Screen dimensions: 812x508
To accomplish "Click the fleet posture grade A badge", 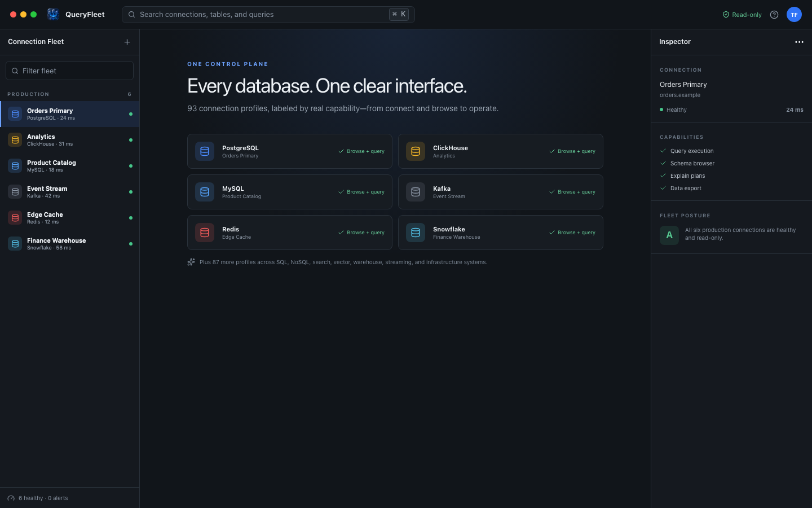I will 669,235.
